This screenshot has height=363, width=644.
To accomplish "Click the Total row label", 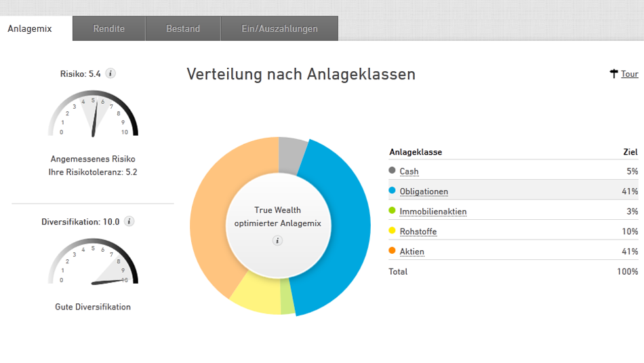I will click(398, 271).
